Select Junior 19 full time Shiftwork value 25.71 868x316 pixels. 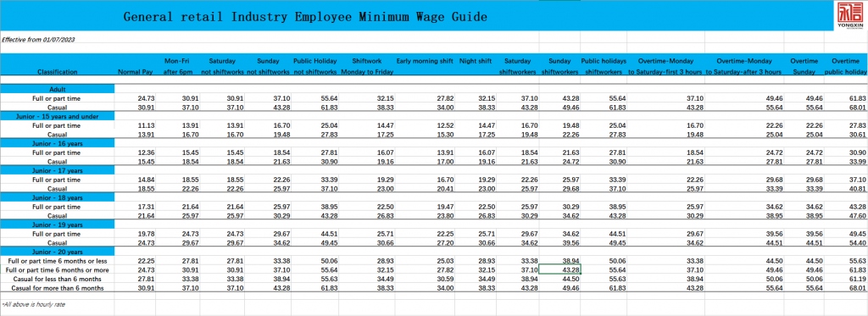point(386,234)
